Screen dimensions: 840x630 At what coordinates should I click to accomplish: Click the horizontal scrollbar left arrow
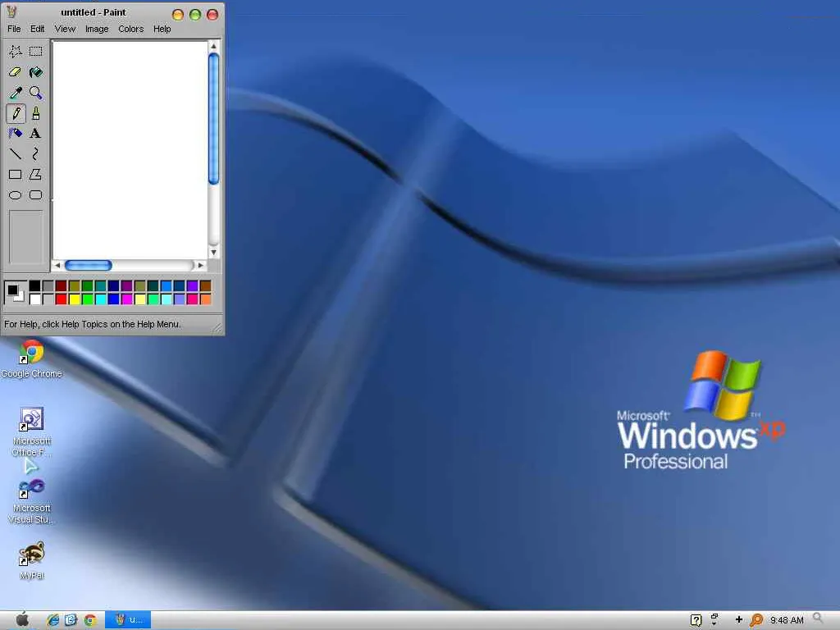(x=57, y=265)
